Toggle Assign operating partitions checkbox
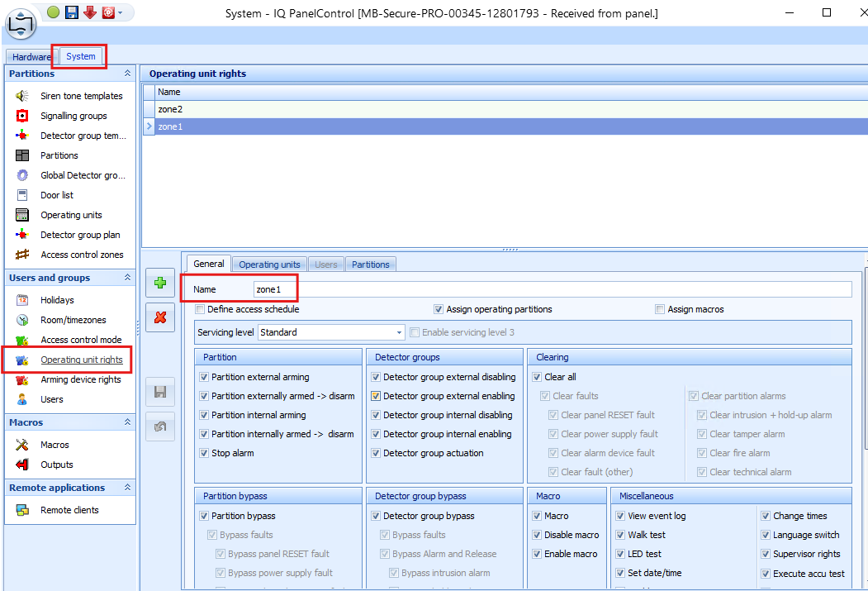The width and height of the screenshot is (868, 591). (439, 309)
